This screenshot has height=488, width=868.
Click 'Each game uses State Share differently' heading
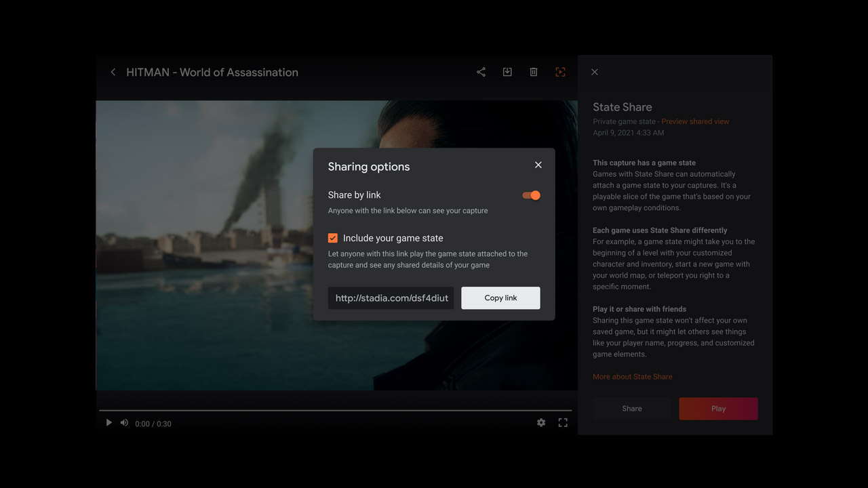pyautogui.click(x=660, y=230)
